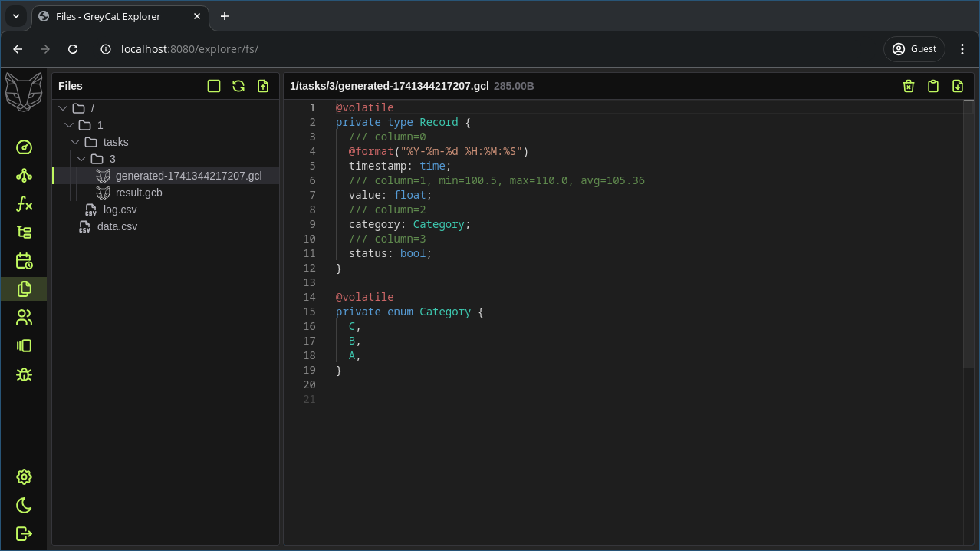
Task: Click enum value 'A,' on line 18
Action: point(355,355)
